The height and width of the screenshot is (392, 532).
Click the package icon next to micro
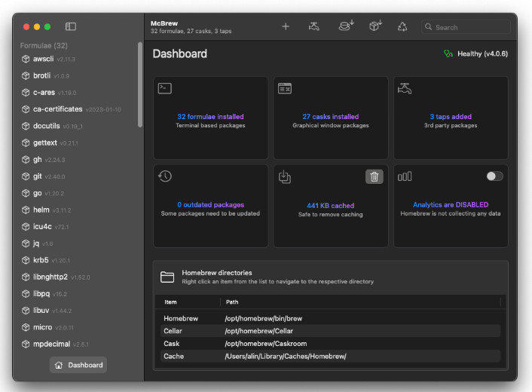(x=26, y=327)
